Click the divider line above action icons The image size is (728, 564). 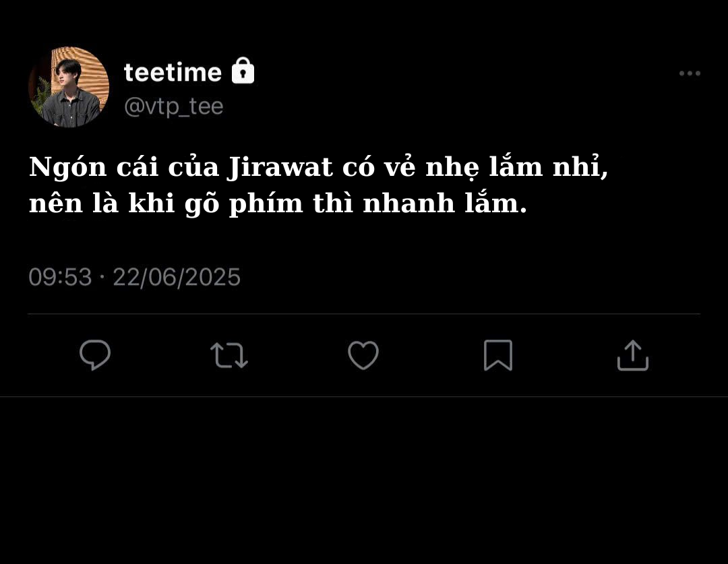click(x=364, y=314)
